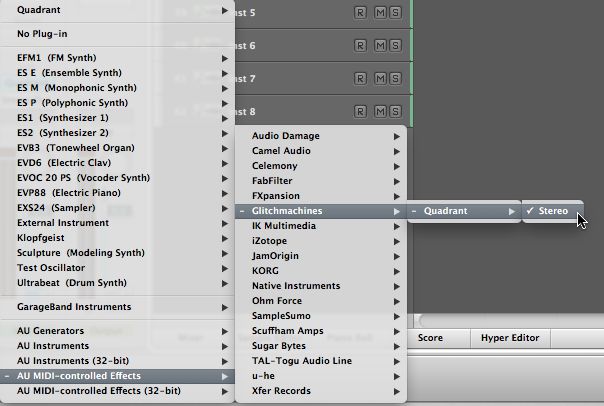Enable Record on track Inst 7
604x406 pixels.
tap(360, 79)
